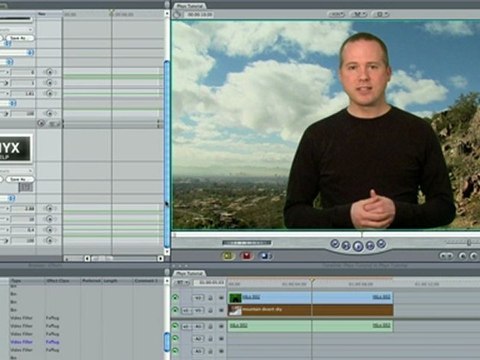Screen dimensions: 480x360
Task: Click filter reset button above PHYX logo
Action: pos(41,123)
